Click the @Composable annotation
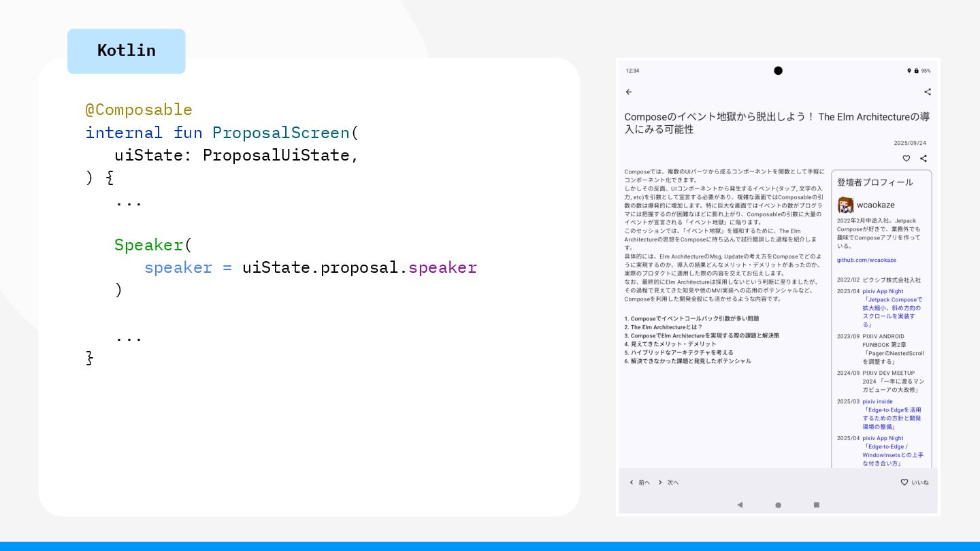Viewport: 980px width, 551px height. [x=139, y=110]
